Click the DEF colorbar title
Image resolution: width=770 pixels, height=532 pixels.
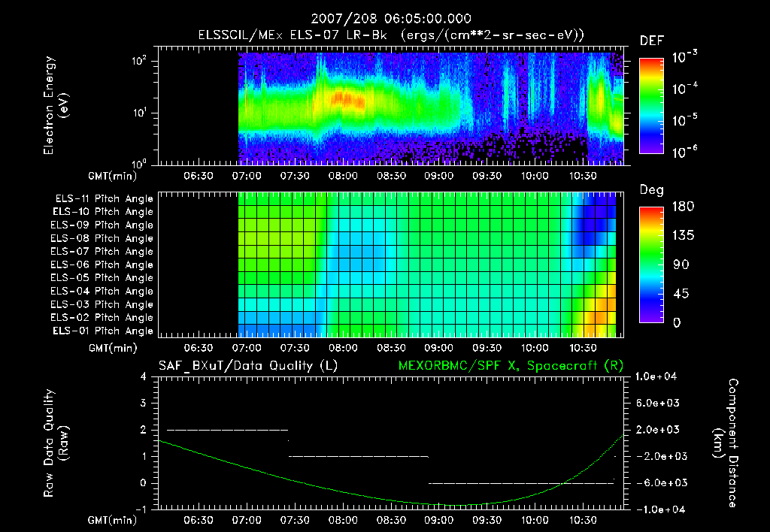652,41
